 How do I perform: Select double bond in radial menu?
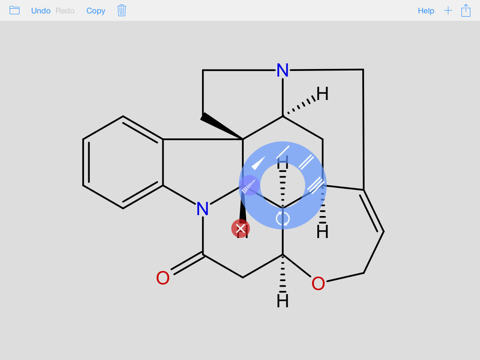[306, 162]
